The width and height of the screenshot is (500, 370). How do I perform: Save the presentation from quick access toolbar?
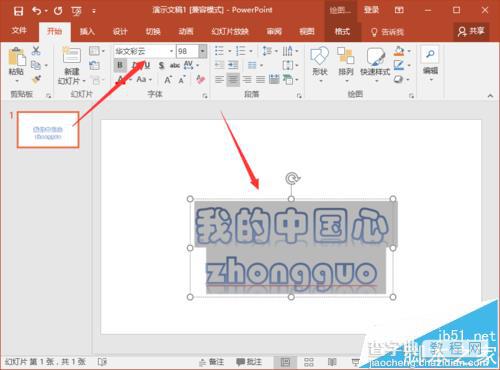[x=18, y=11]
